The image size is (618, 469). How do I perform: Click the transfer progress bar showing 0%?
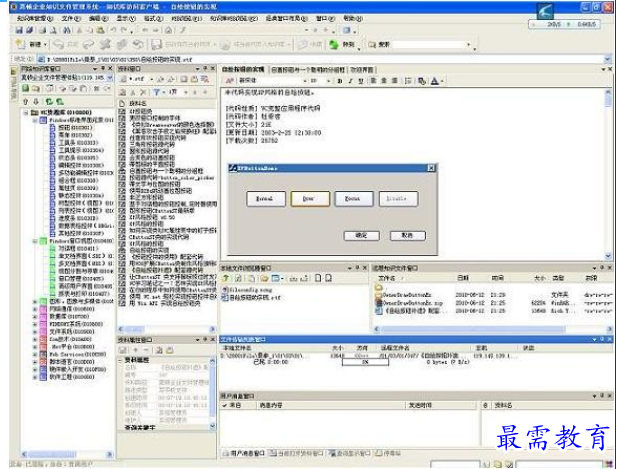tap(365, 362)
